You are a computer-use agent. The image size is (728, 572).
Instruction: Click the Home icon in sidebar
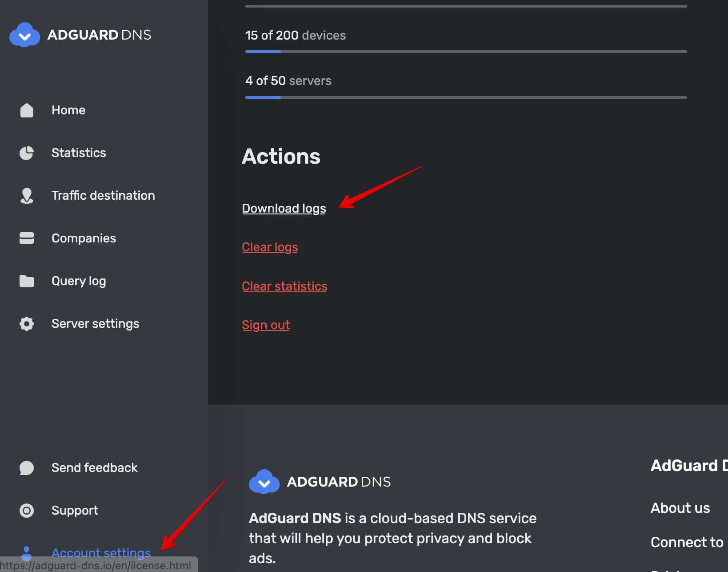26,110
